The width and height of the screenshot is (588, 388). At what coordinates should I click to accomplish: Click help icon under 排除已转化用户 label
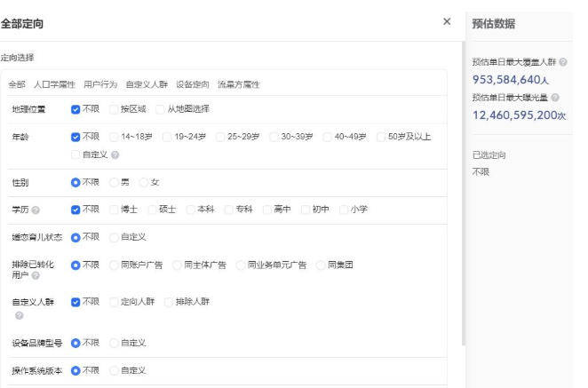pyautogui.click(x=36, y=276)
